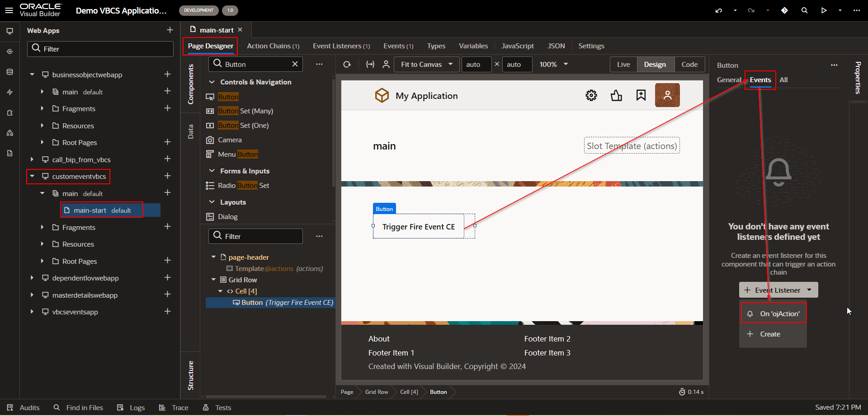Choose On 'ojAction' event option
868x416 pixels.
tap(774, 314)
